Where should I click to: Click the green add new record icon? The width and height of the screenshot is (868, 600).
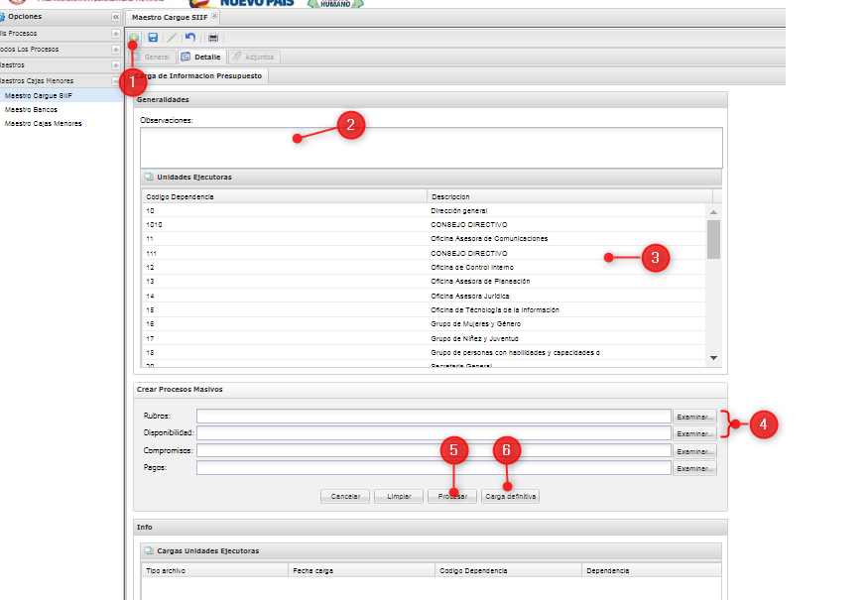click(134, 37)
